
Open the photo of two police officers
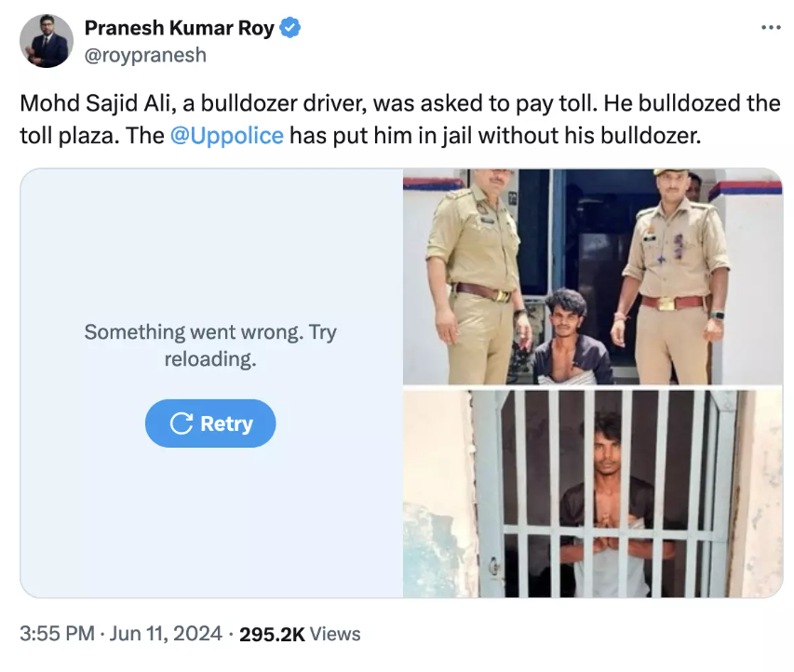[x=592, y=276]
